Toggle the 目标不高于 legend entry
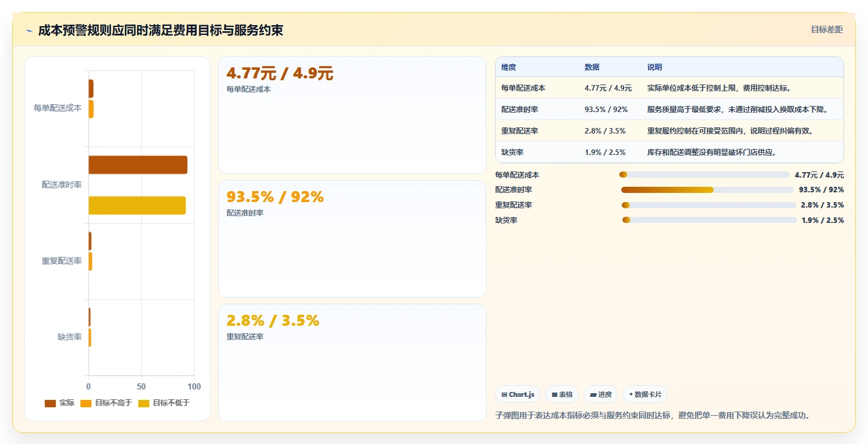Screen dimensions: 868x444 click(x=106, y=403)
